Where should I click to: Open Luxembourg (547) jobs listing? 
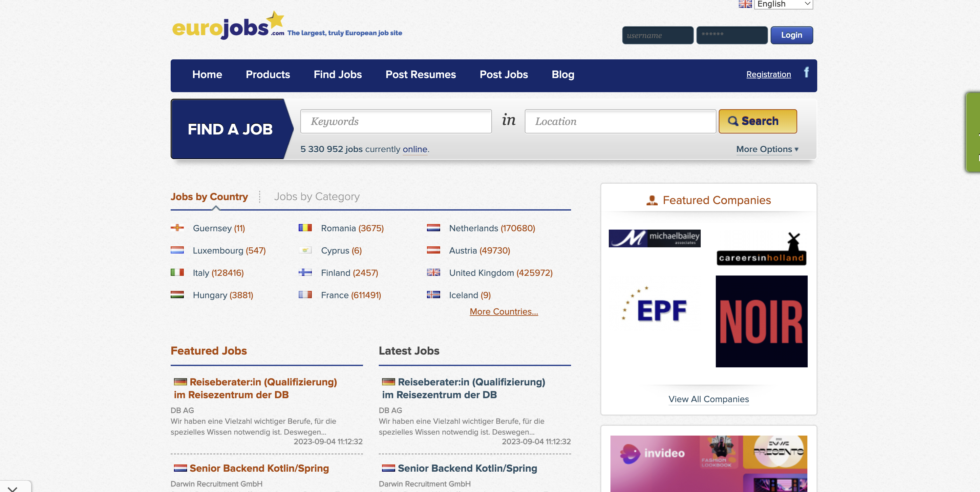(x=229, y=251)
